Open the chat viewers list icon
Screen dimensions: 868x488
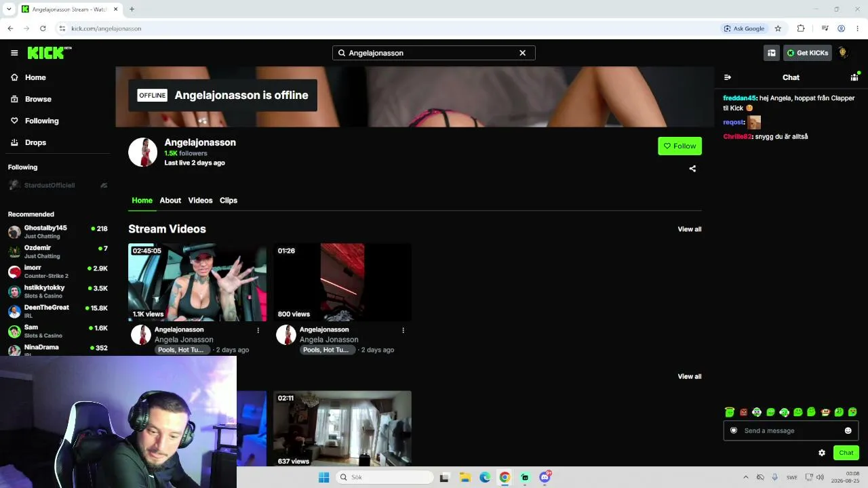[x=854, y=77]
